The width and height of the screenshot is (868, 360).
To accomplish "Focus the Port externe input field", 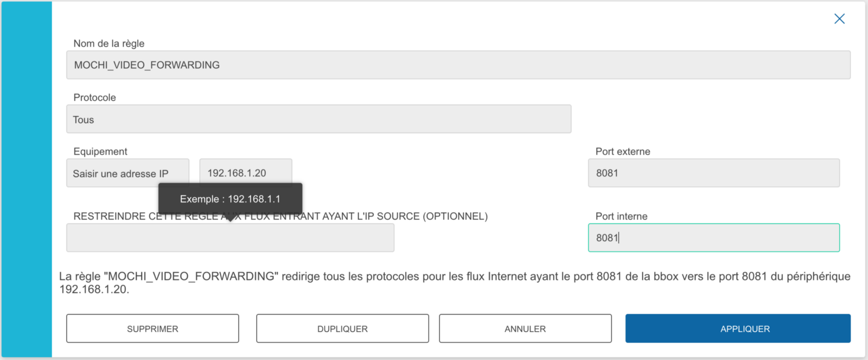I will (x=713, y=173).
